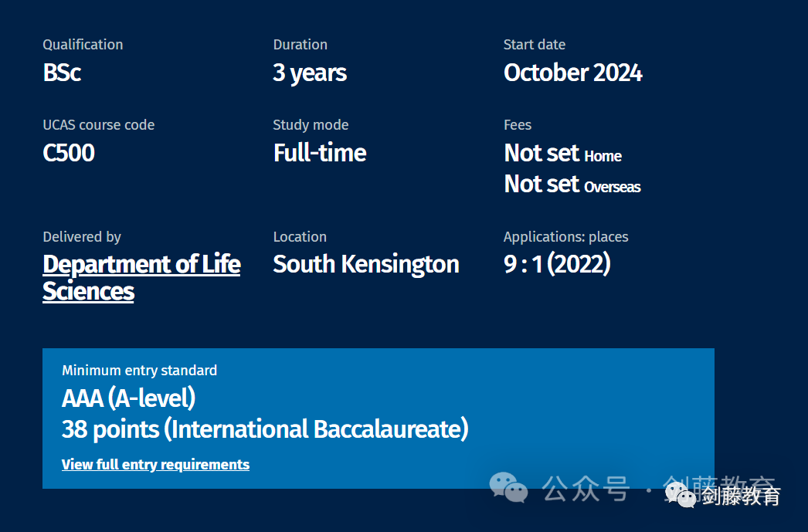Select the 3 years duration text
This screenshot has width=808, height=532.
(310, 73)
